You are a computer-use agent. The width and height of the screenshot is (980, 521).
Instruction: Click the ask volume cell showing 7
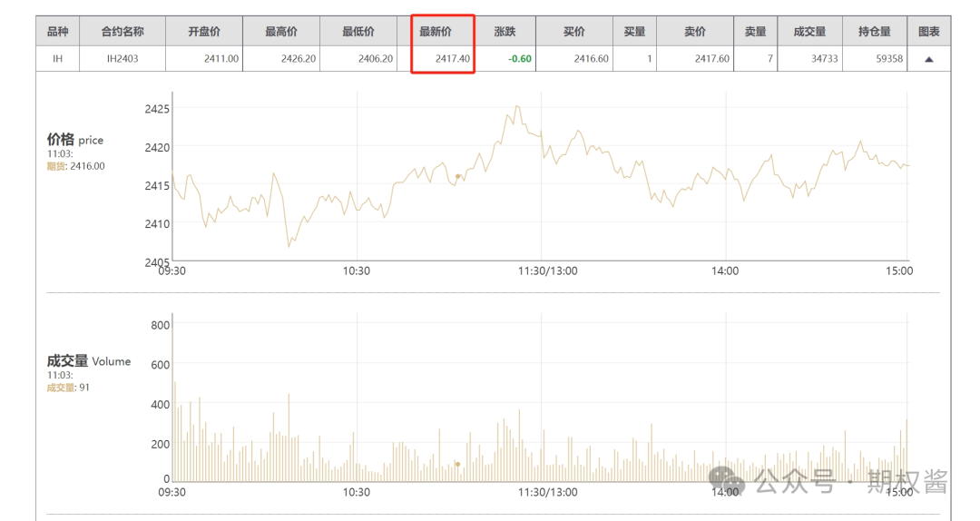coord(756,59)
